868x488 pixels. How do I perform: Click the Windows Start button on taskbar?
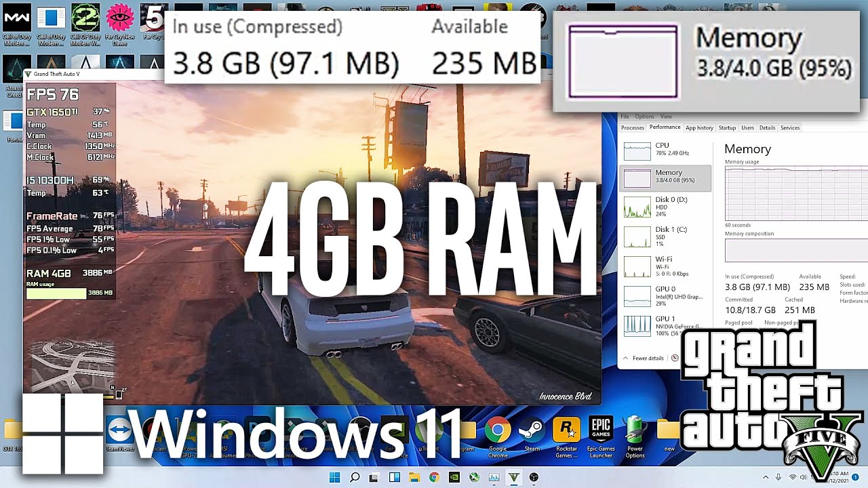tap(334, 477)
